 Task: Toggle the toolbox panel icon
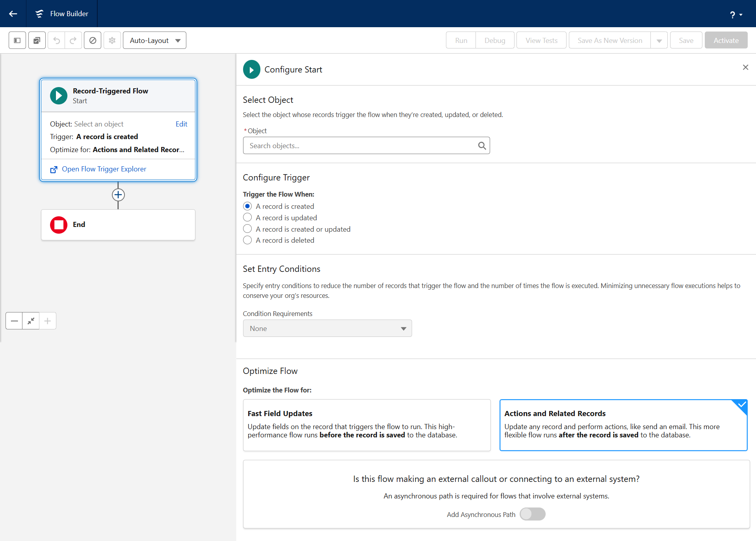[17, 40]
